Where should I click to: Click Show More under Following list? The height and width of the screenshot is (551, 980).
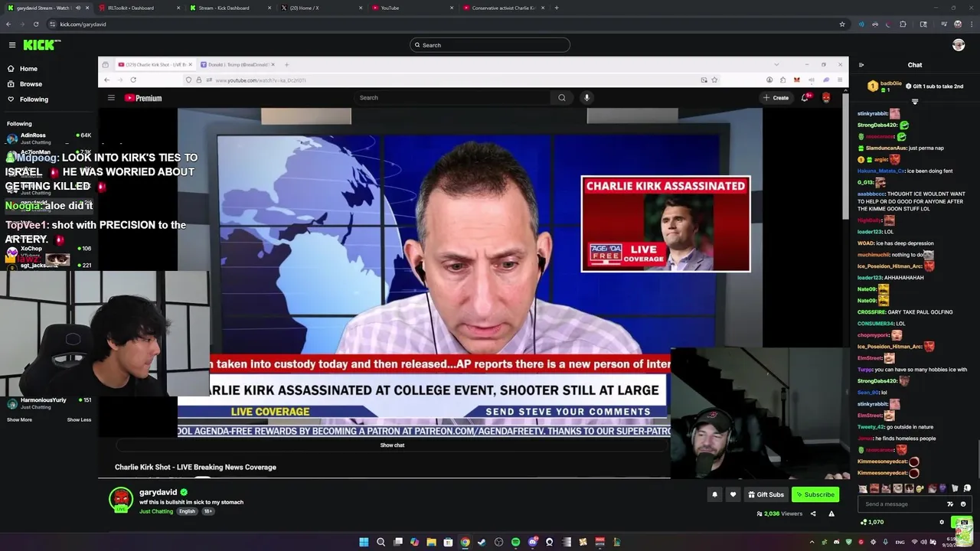click(x=19, y=419)
